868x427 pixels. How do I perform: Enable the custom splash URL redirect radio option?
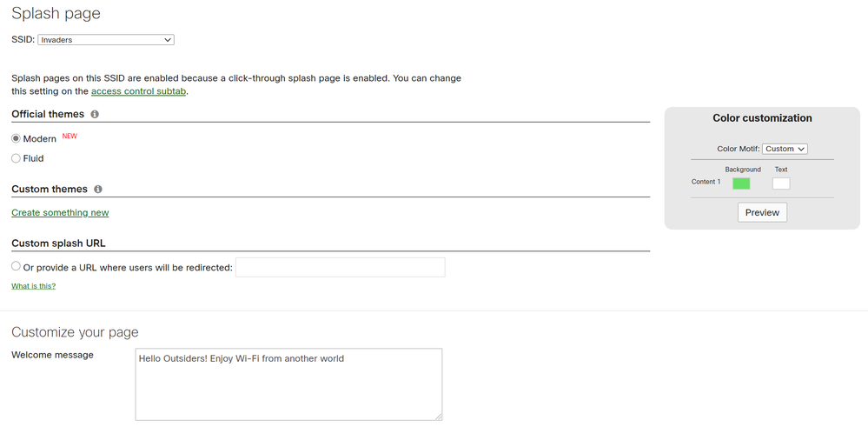click(16, 266)
